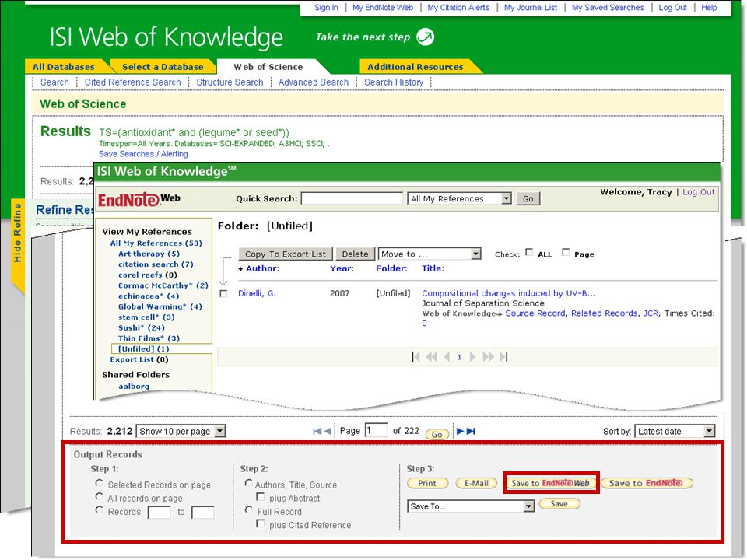Open the Sushi* (24) folder
The height and width of the screenshot is (560, 747).
142,327
